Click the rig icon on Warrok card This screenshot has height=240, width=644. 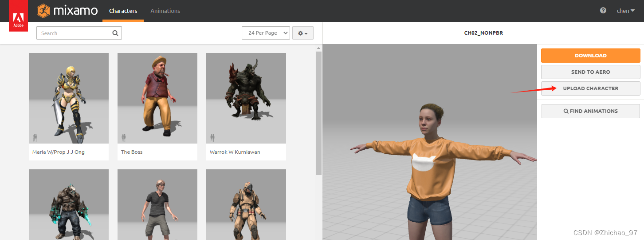click(x=212, y=137)
